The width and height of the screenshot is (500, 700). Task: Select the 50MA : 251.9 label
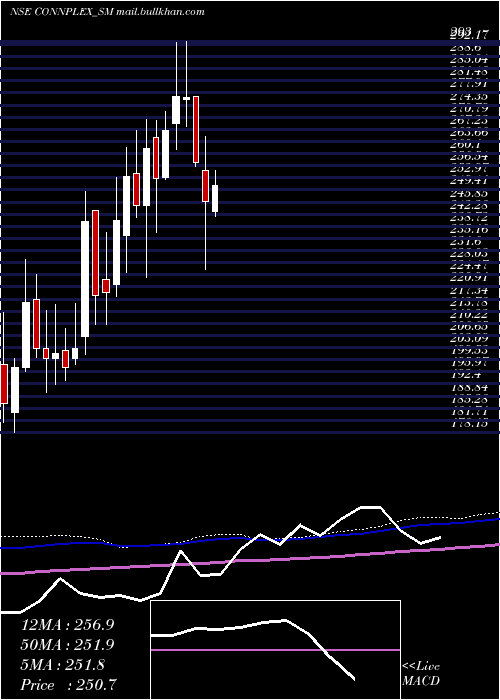pos(67,645)
